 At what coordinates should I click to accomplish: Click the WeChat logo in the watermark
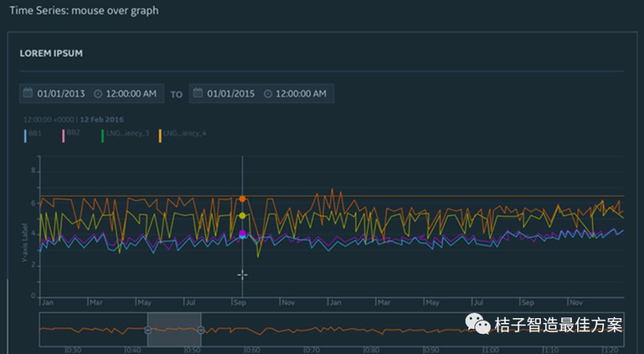478,324
